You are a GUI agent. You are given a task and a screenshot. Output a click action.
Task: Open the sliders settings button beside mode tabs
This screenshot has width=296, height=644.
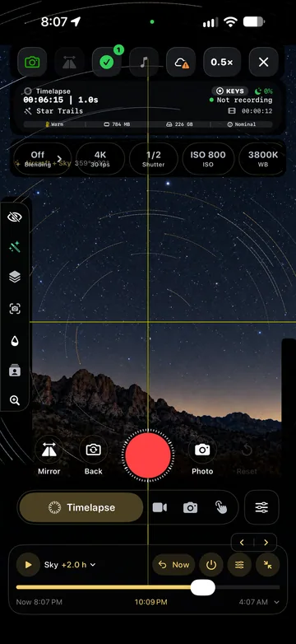point(261,507)
